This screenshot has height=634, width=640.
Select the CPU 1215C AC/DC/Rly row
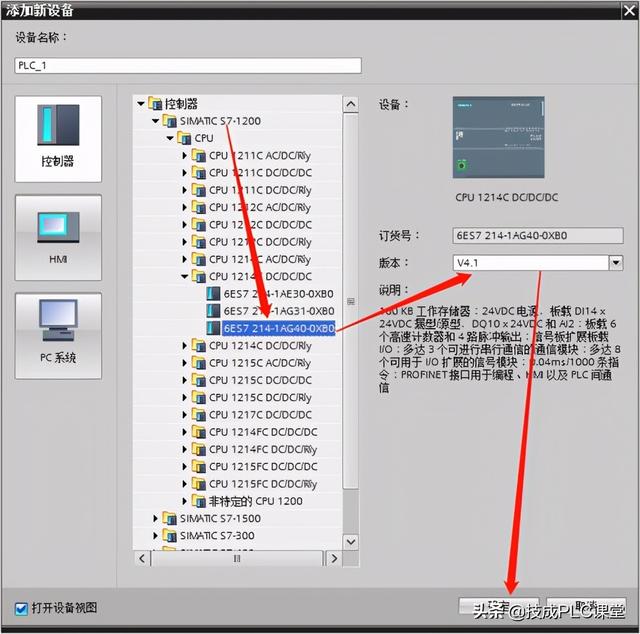coord(260,363)
